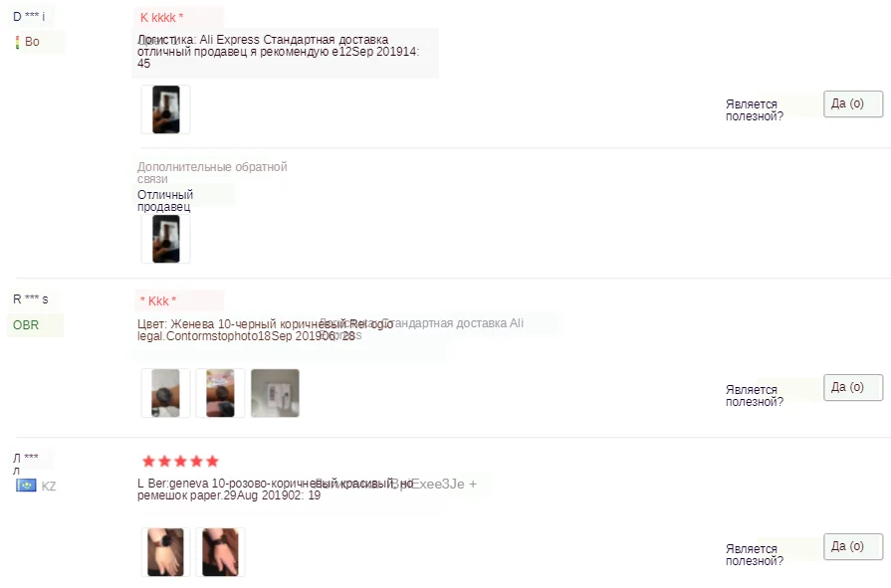This screenshot has width=891, height=588.
Task: Click the colored flag icon beside 'Bo'
Action: [17, 42]
